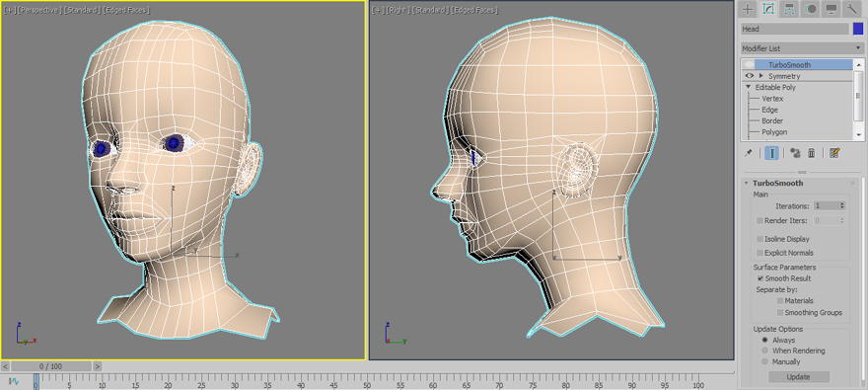Open the Motion command panel tab
This screenshot has height=390, width=868.
pos(810,9)
